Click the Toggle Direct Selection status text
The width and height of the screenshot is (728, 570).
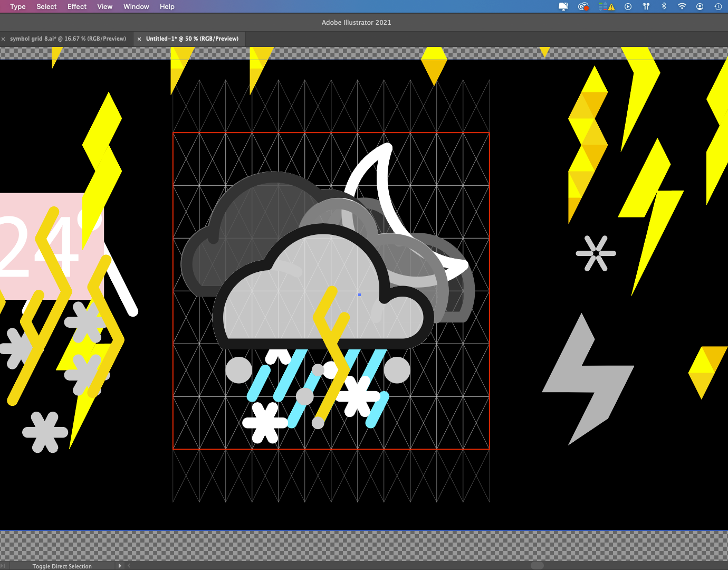click(x=62, y=566)
